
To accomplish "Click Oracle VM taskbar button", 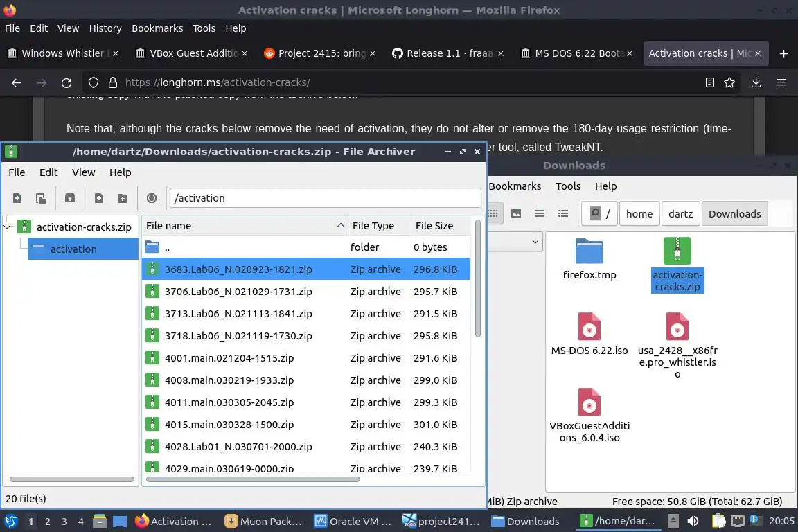I will [x=353, y=522].
